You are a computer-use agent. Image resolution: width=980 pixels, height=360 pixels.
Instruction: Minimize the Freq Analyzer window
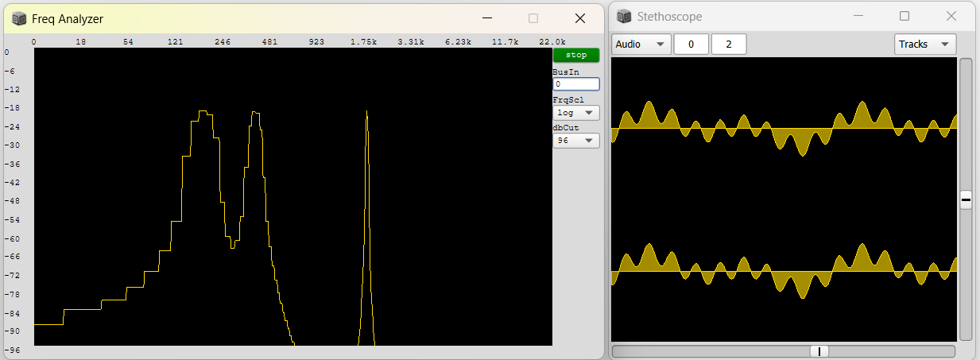(487, 18)
